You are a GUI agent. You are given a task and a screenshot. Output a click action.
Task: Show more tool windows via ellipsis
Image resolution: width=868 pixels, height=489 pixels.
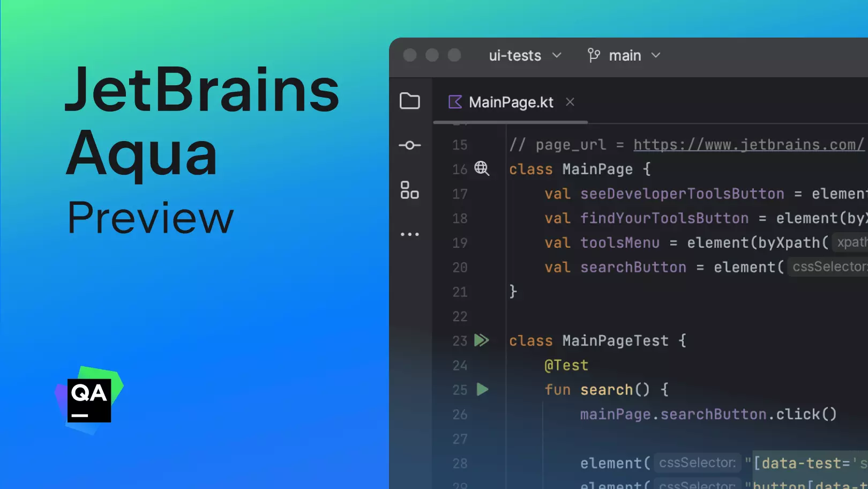coord(410,234)
